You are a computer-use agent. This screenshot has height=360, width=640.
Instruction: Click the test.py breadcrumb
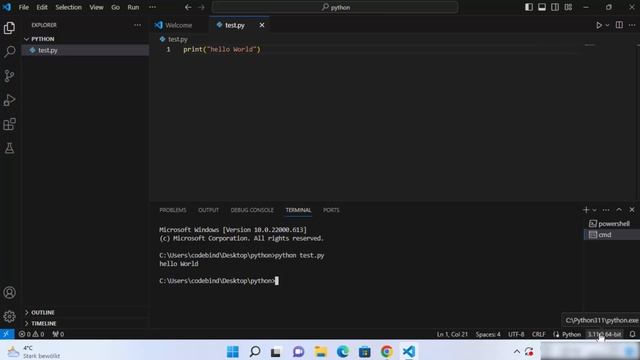[x=178, y=39]
